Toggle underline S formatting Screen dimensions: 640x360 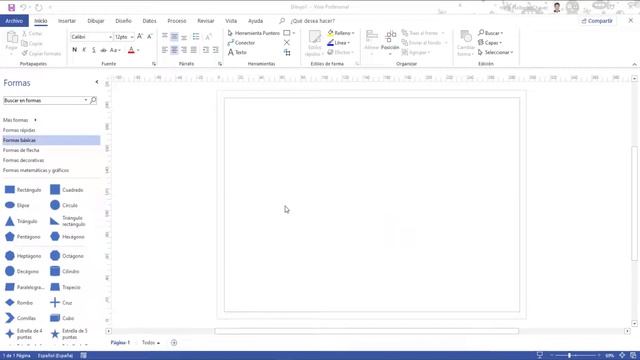point(93,50)
